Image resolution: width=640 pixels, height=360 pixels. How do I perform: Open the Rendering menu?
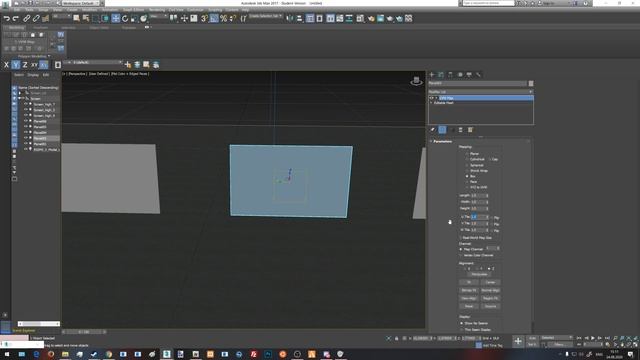click(157, 10)
